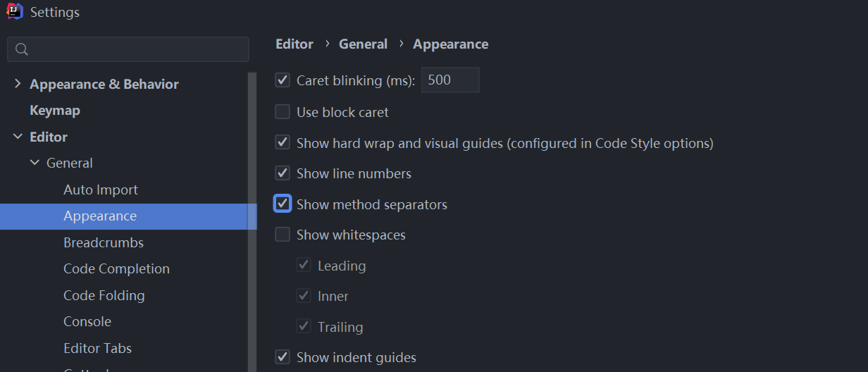Open Editor Tabs settings
868x372 pixels.
pyautogui.click(x=97, y=348)
